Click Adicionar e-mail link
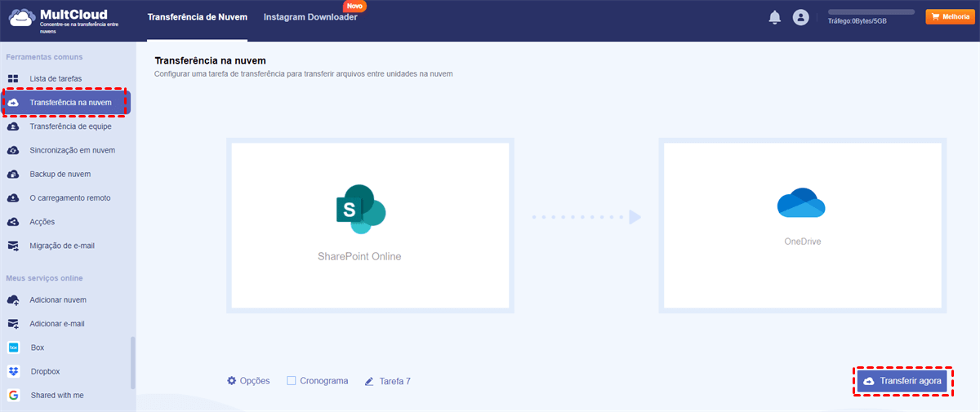This screenshot has height=412, width=980. point(57,323)
